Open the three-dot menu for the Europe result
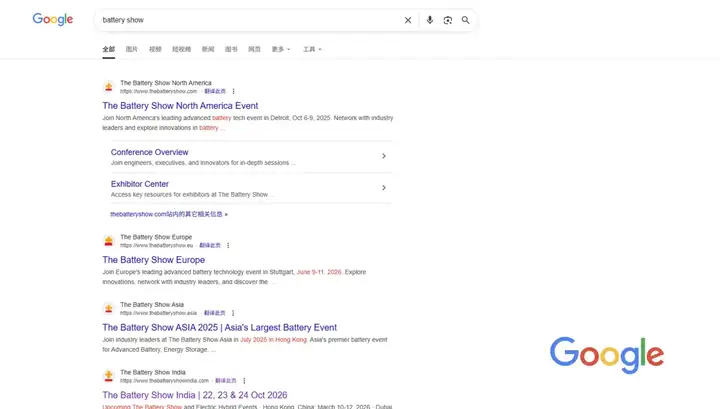720x409 pixels. (x=228, y=246)
